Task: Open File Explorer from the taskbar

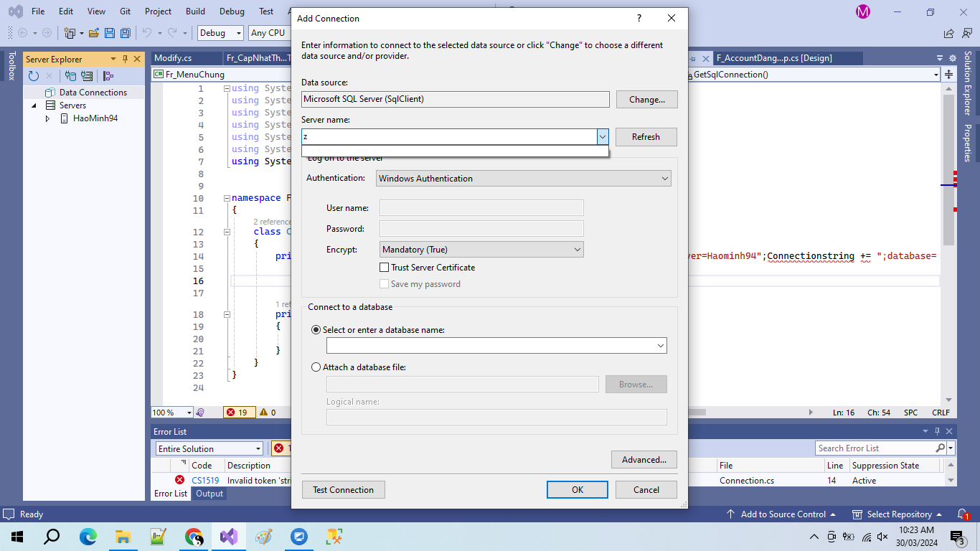Action: [123, 537]
